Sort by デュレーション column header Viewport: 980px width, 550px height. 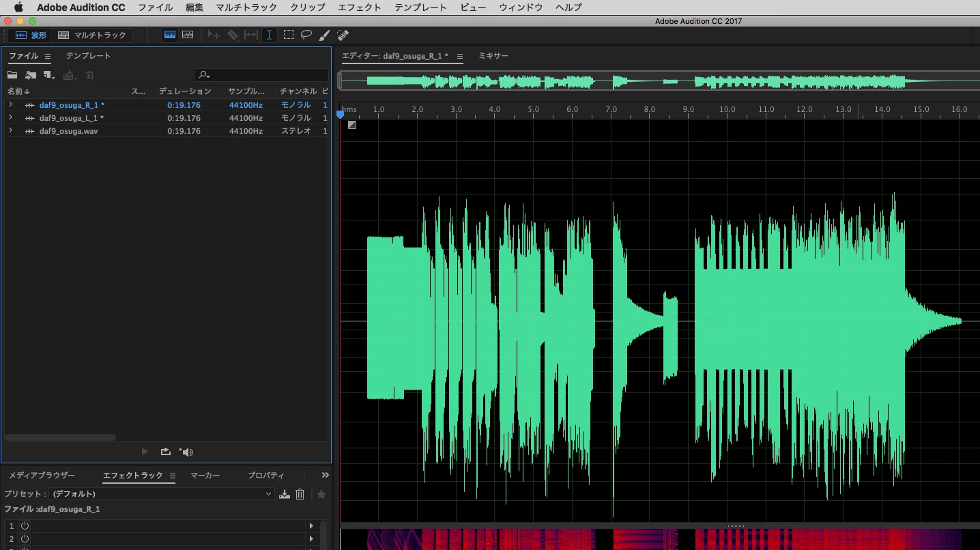tap(185, 91)
